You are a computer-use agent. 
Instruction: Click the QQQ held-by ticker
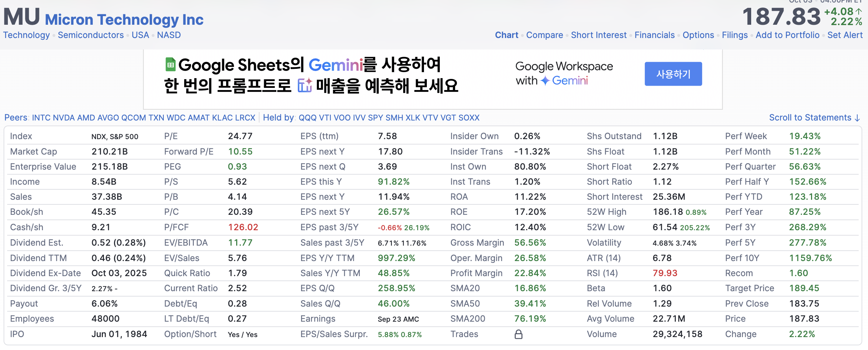307,118
